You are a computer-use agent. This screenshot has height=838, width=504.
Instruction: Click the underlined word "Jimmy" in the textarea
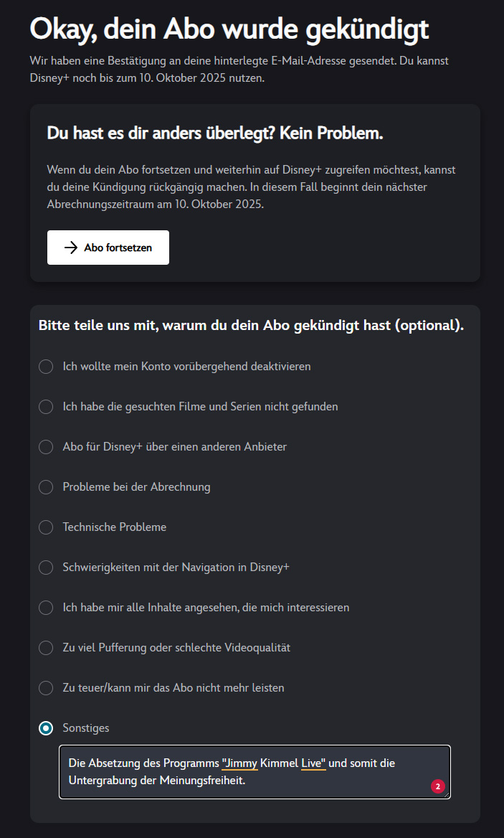242,763
